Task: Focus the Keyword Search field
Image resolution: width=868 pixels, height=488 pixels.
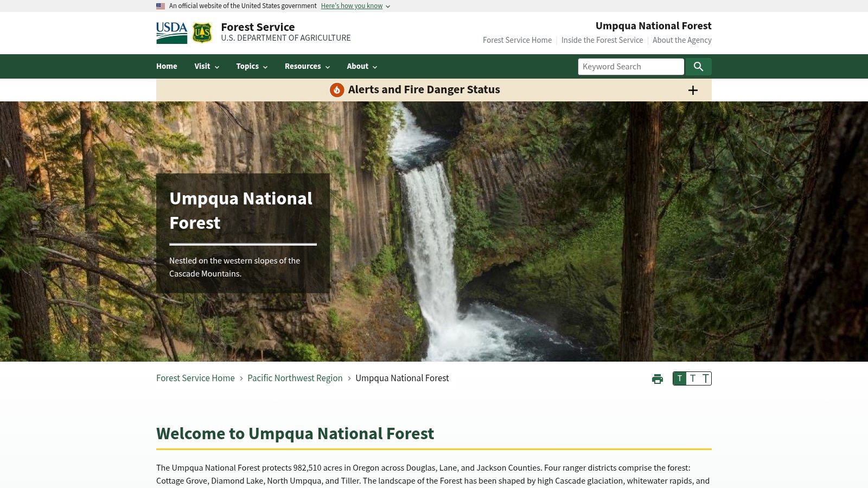Action: [x=631, y=67]
